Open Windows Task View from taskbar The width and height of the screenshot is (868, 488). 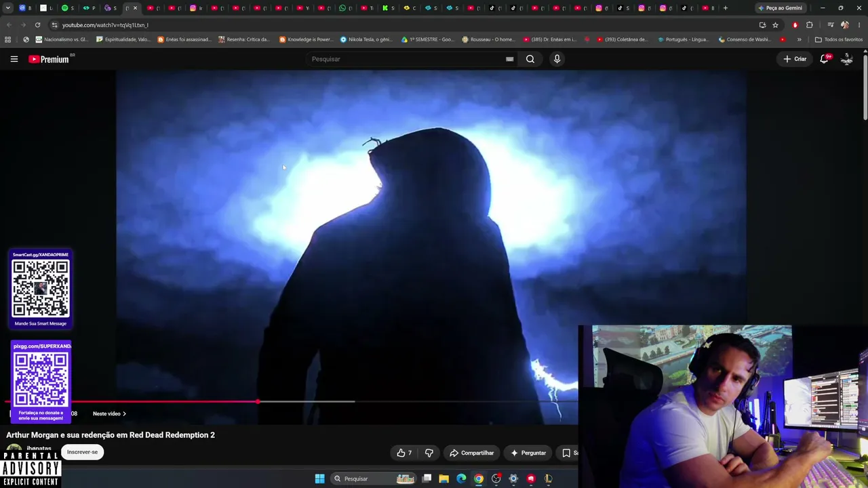click(427, 479)
